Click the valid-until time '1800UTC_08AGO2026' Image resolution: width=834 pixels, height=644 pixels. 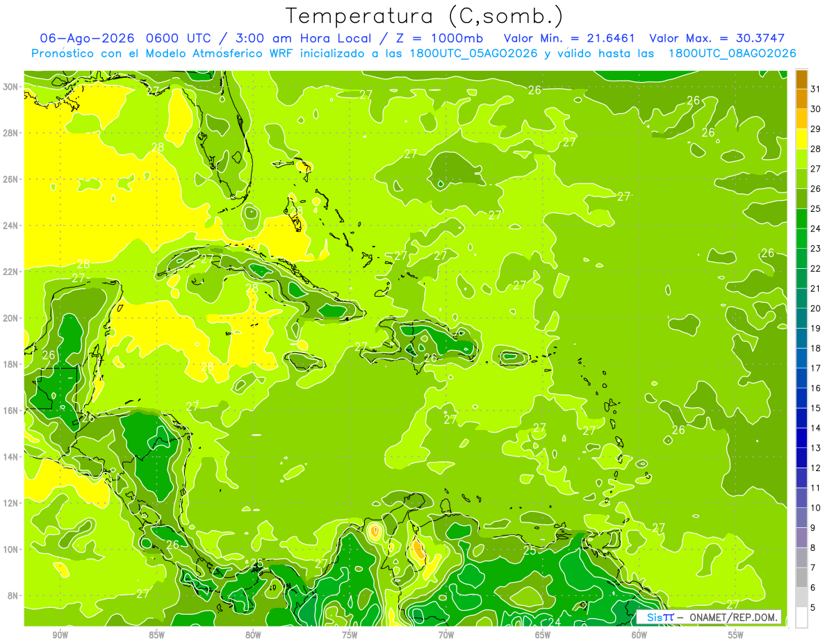(x=732, y=53)
